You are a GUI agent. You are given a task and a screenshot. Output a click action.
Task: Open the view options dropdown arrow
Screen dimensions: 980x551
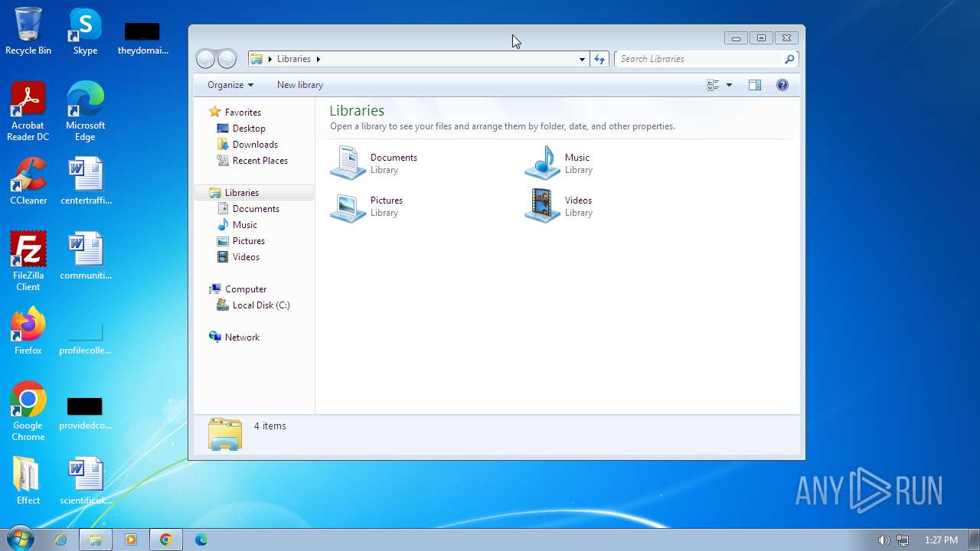tap(729, 85)
